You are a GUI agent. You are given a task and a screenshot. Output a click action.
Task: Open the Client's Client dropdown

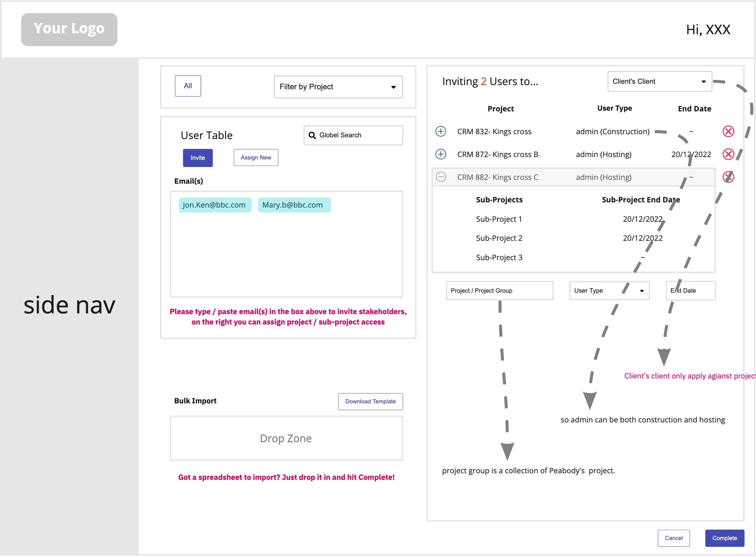659,82
